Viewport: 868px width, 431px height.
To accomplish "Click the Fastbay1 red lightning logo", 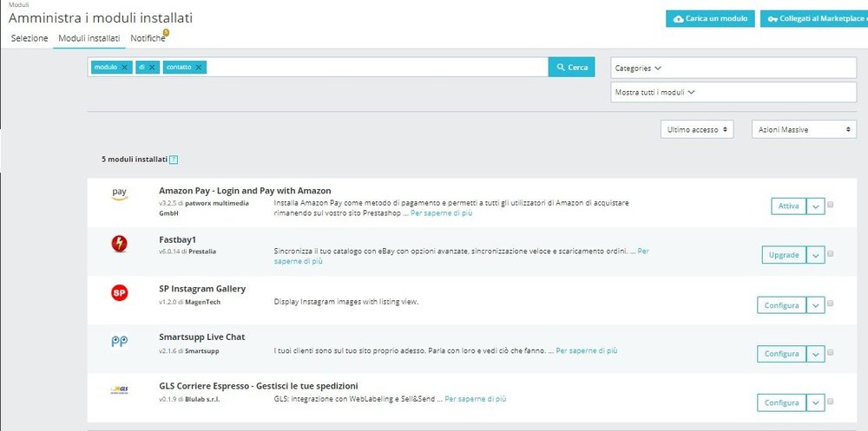I will click(x=119, y=244).
